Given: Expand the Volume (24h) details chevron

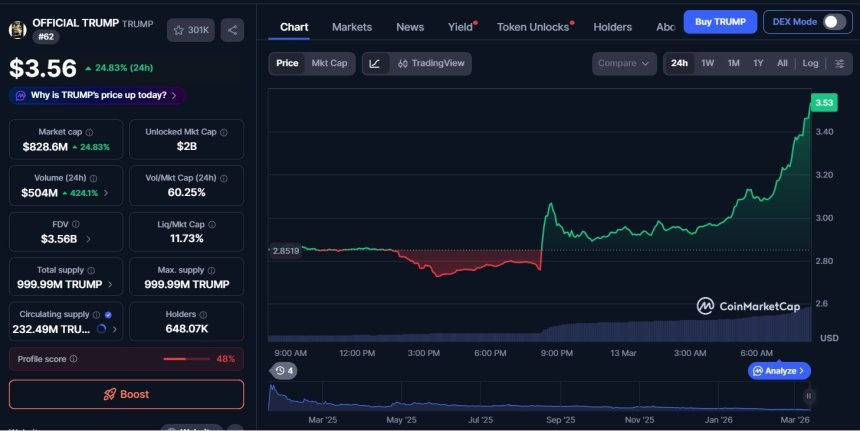Looking at the screenshot, I should pos(107,193).
